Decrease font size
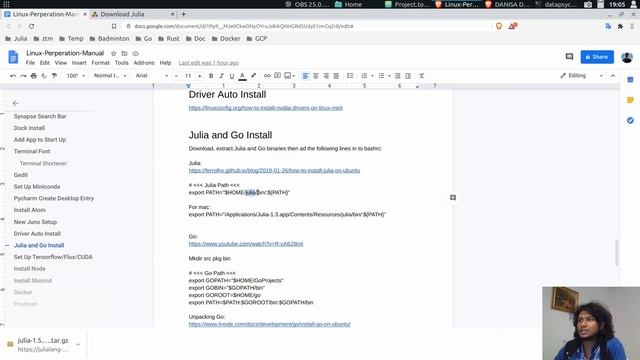The image size is (640, 360). 176,76
